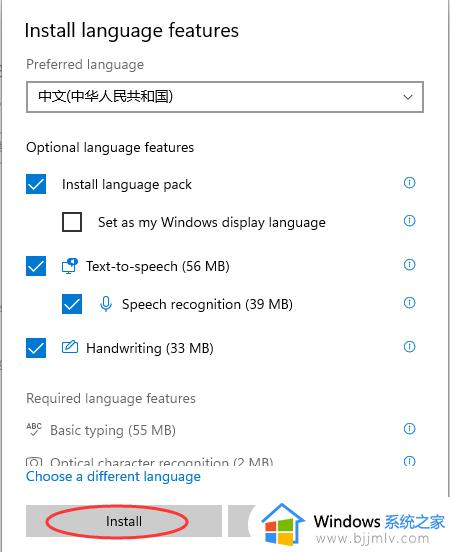Open the Preferred language dropdown
Image resolution: width=450 pixels, height=552 pixels.
(x=225, y=97)
